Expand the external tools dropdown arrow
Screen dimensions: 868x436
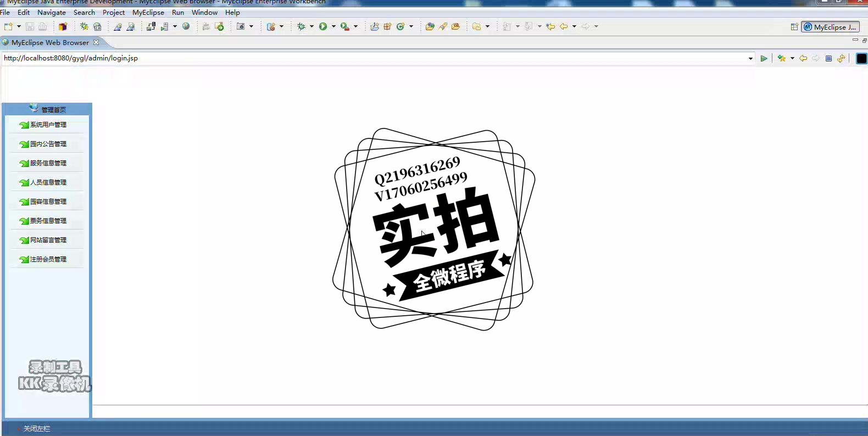pyautogui.click(x=355, y=26)
